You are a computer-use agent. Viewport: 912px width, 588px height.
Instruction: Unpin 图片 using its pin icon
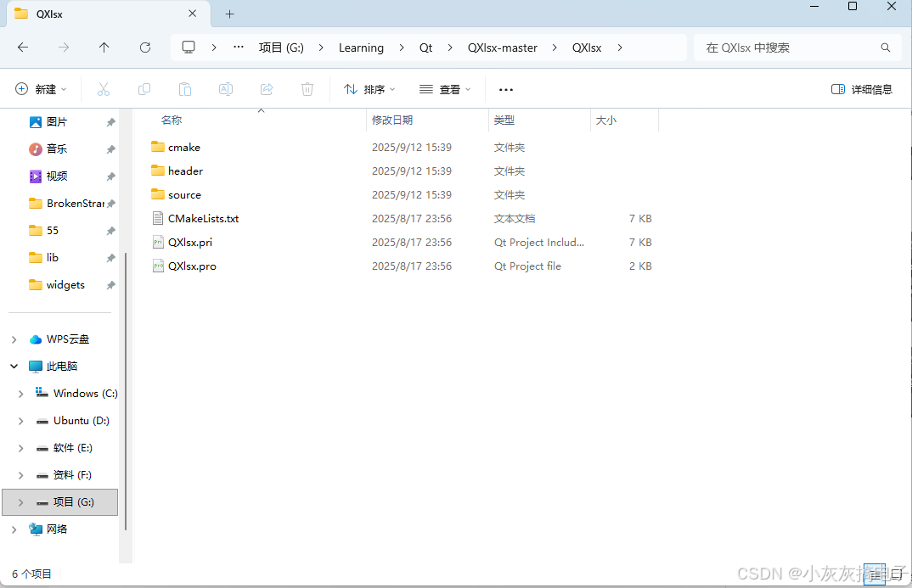110,122
